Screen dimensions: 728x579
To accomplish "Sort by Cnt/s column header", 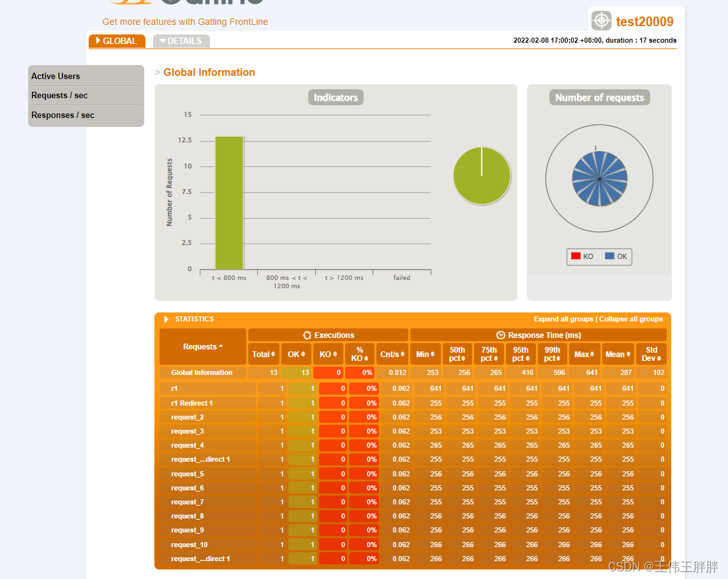I will point(392,354).
